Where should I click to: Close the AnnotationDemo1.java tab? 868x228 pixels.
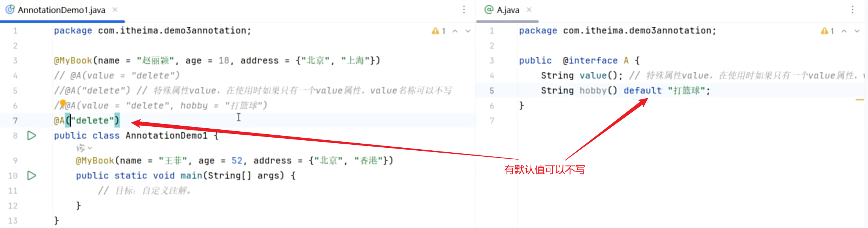(x=115, y=10)
